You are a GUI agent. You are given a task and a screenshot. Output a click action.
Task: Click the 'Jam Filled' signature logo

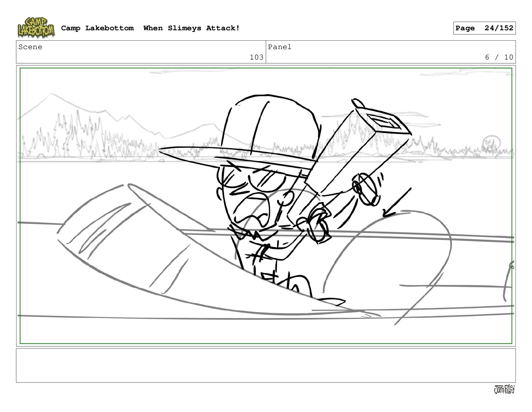point(504,389)
